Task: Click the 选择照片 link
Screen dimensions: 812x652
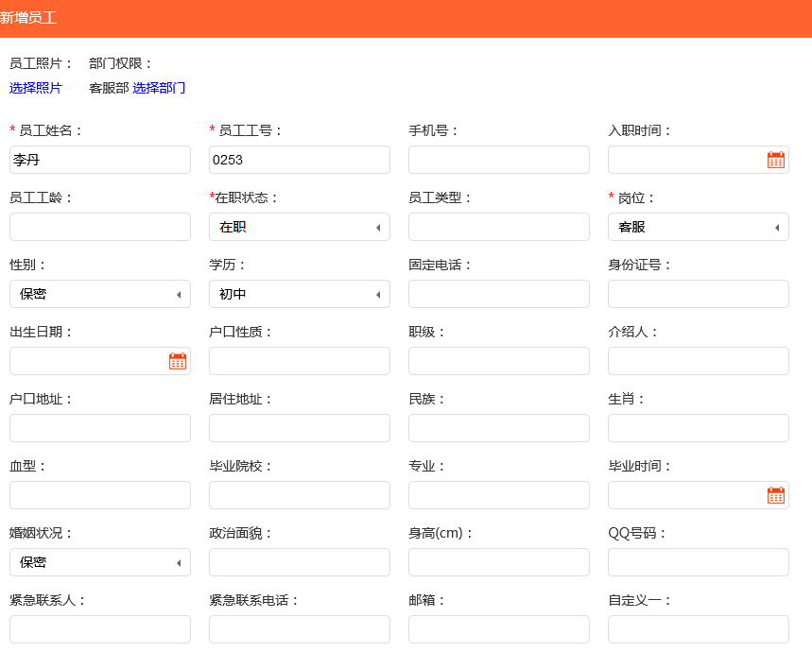Action: (x=36, y=88)
